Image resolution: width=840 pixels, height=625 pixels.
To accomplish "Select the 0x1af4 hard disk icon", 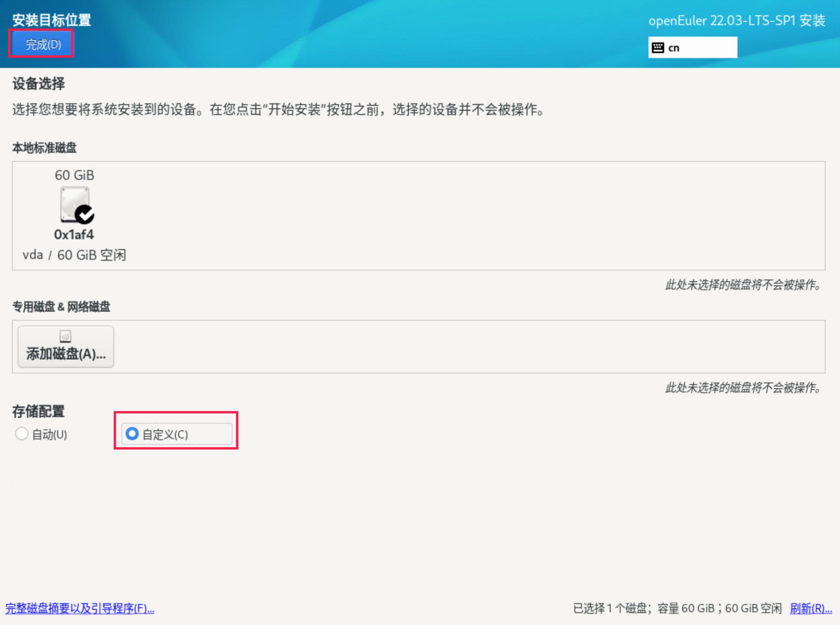I will tap(74, 204).
